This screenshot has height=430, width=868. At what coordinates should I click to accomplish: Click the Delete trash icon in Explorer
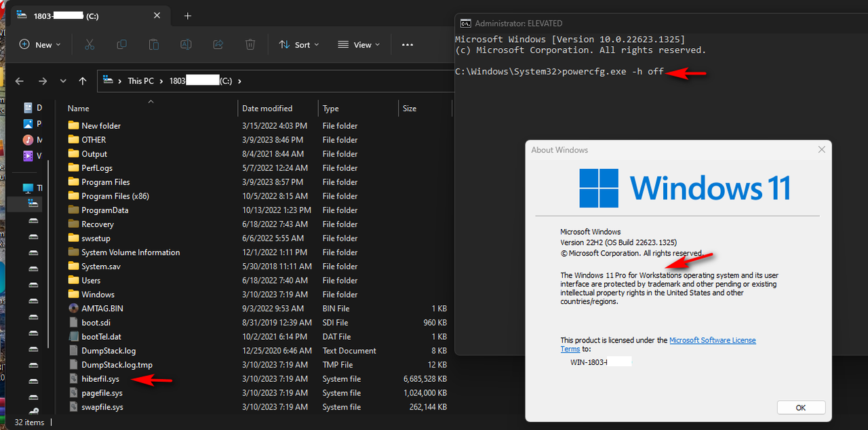(250, 45)
